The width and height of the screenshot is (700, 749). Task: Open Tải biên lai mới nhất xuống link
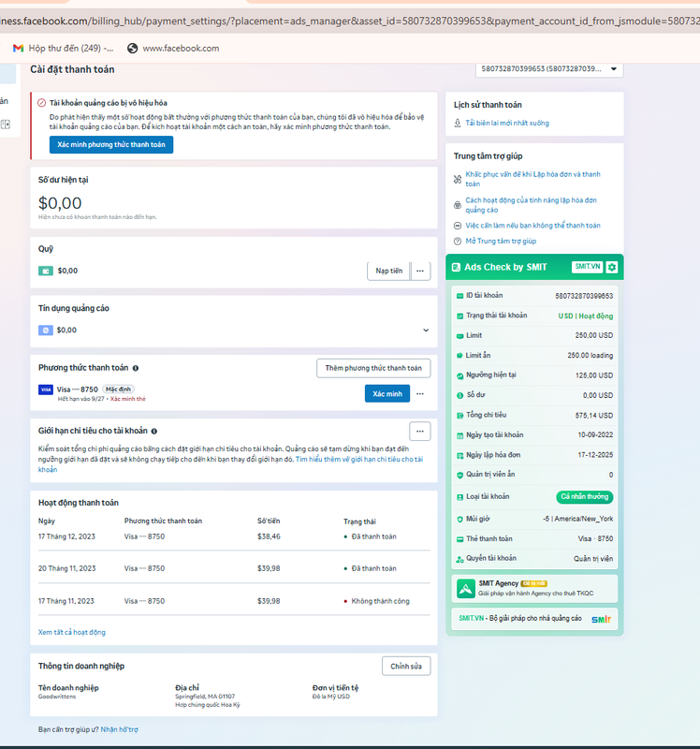point(507,124)
